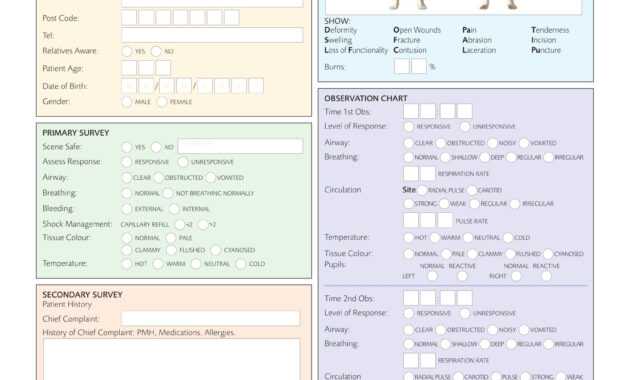Click the first Pulse Rate box
630x380 pixels.
pos(411,221)
